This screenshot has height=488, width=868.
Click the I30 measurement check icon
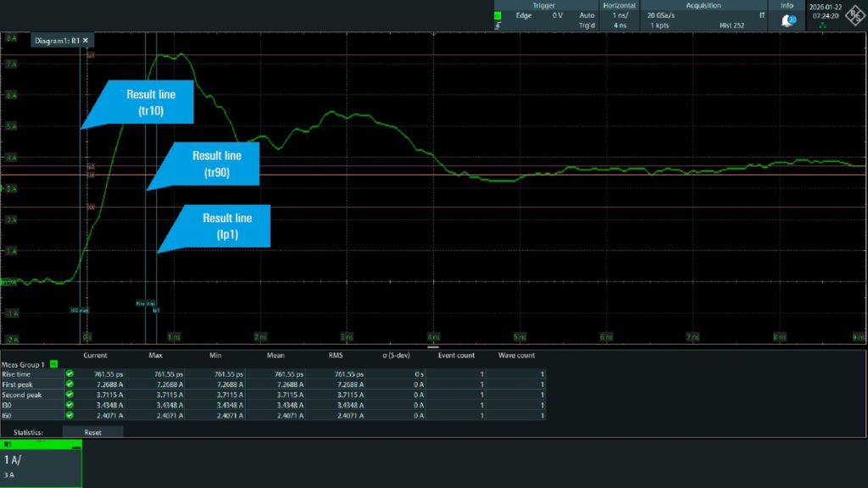(70, 402)
